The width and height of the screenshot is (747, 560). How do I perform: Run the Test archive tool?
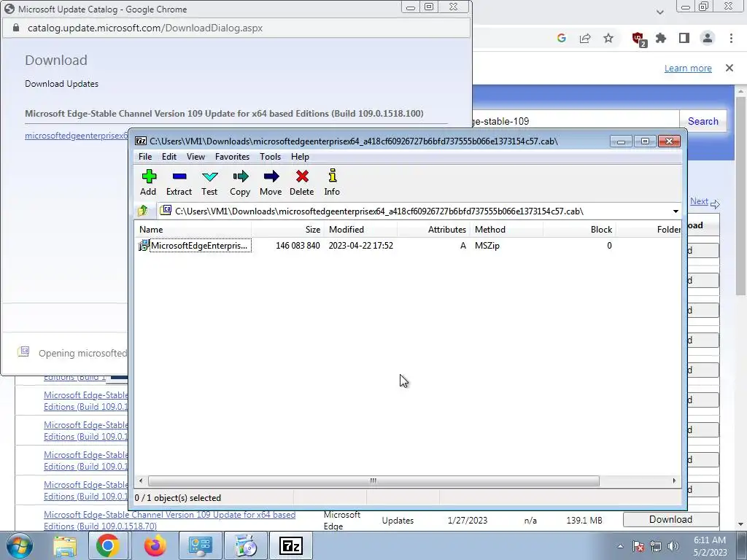click(x=209, y=182)
